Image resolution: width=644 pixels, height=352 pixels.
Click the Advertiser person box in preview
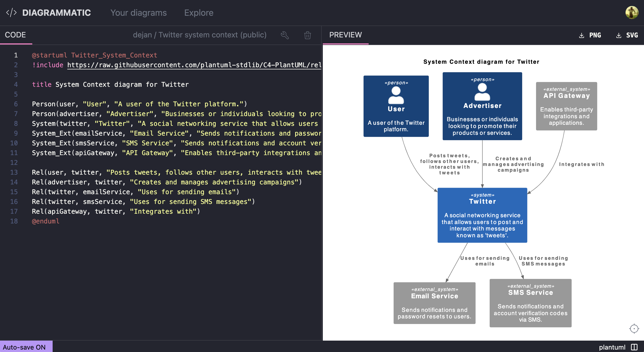pos(482,106)
